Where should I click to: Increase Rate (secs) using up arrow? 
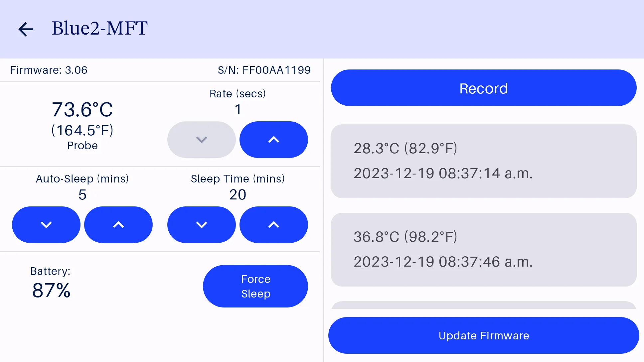coord(273,140)
